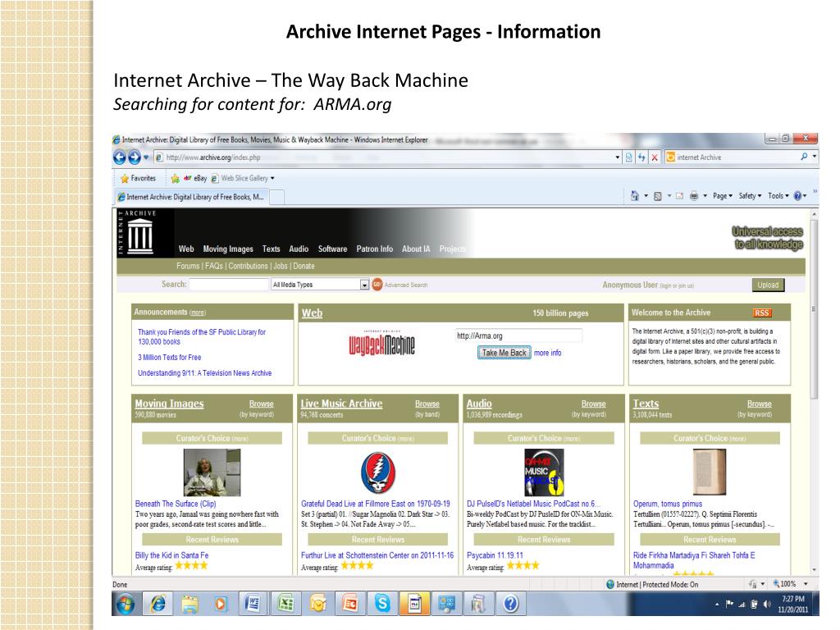
Task: Open the eBay favorites shortcut
Action: click(195, 178)
